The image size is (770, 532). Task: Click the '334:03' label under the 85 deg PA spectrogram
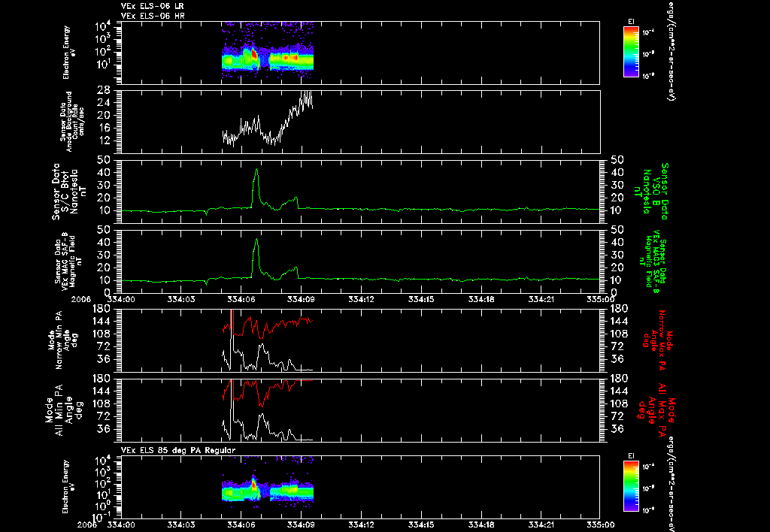180,524
